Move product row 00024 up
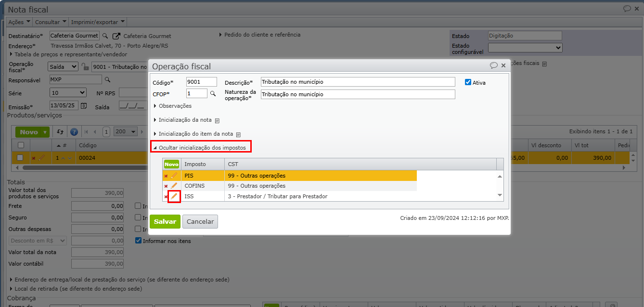The image size is (644, 307). click(x=63, y=158)
